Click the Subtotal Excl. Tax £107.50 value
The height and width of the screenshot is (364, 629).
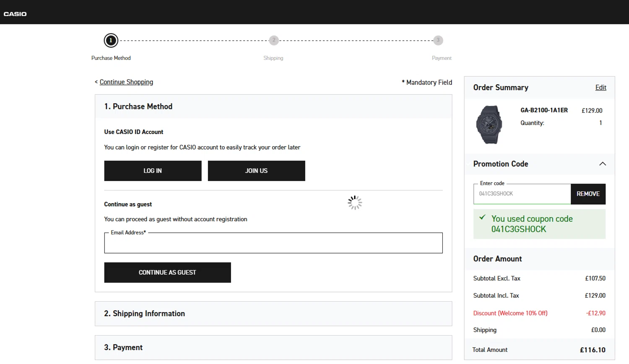[595, 279]
